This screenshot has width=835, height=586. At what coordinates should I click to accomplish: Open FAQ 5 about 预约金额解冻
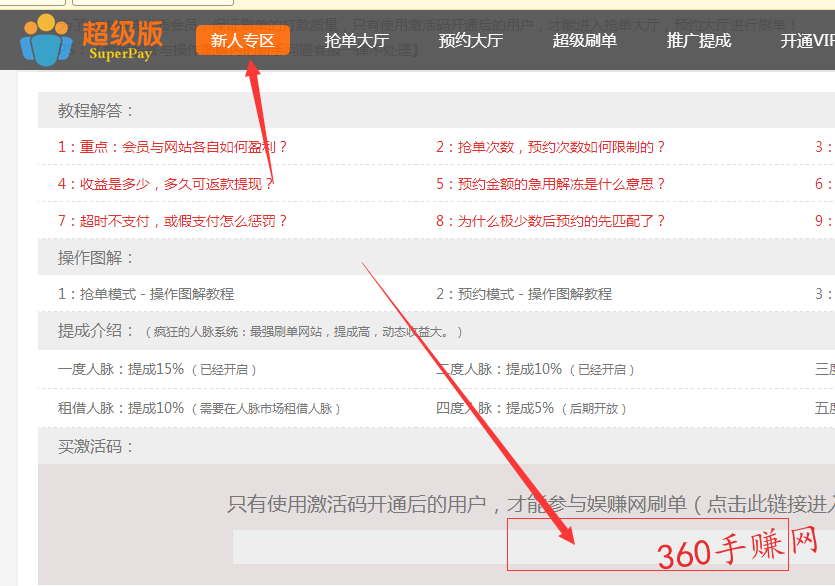(x=550, y=184)
